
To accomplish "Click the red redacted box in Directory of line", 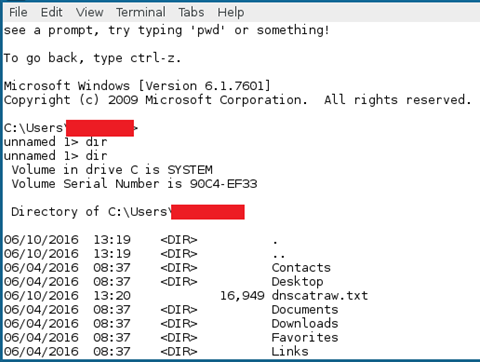I will (208, 212).
